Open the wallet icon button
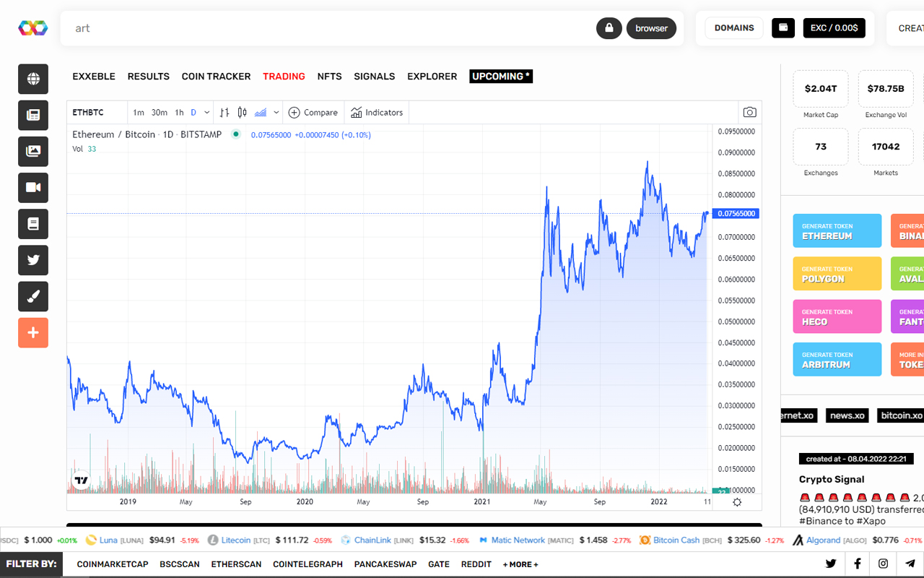This screenshot has height=578, width=924. click(x=783, y=28)
